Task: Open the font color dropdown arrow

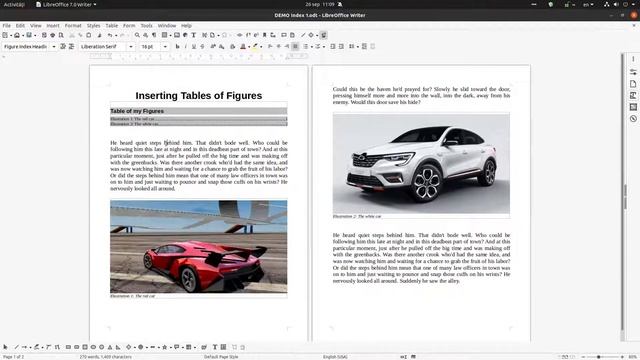Action: (249, 47)
